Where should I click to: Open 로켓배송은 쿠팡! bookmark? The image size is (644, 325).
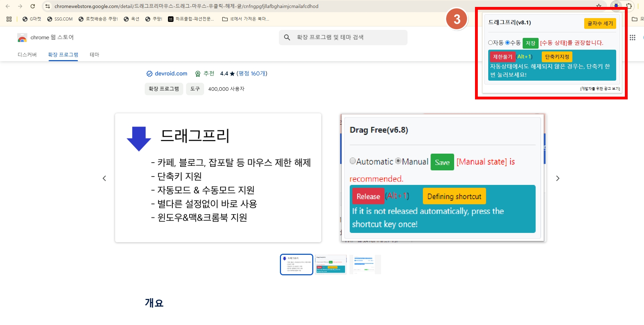tap(98, 19)
